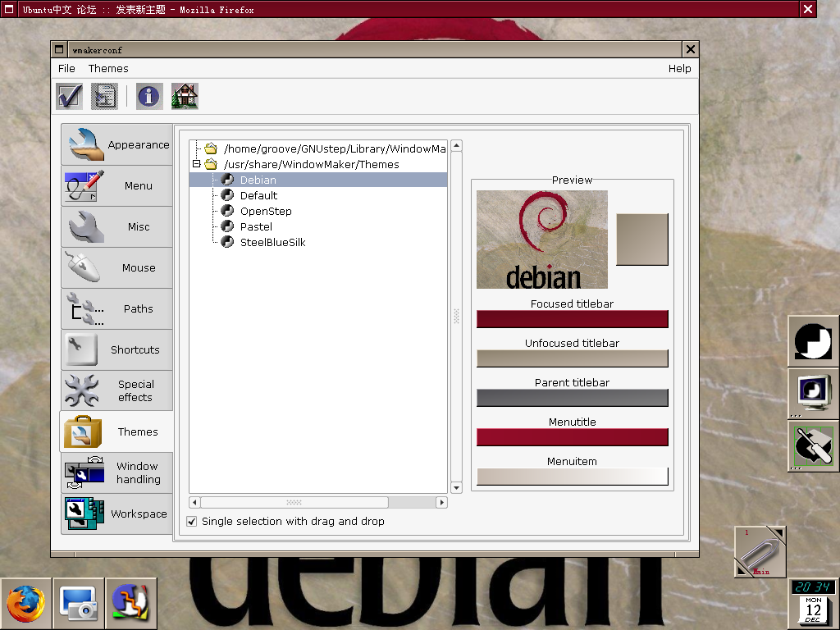Select the SteelBlueSilk theme

(x=272, y=242)
